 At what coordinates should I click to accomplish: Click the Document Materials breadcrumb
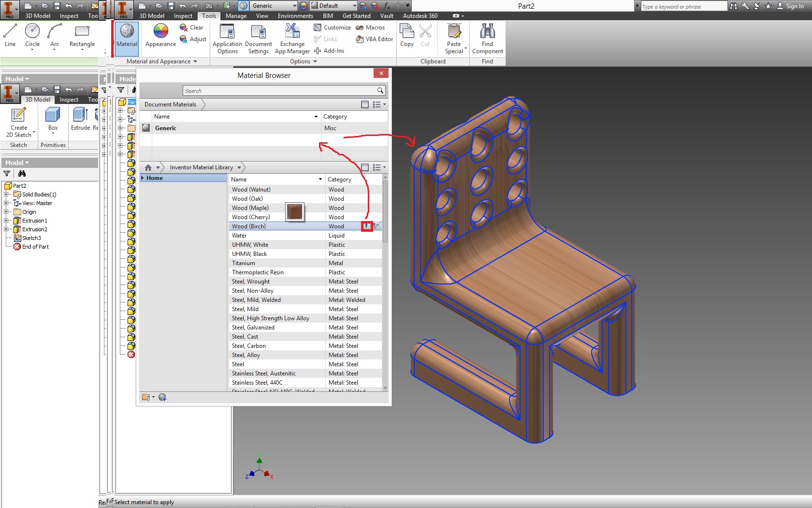(x=170, y=105)
